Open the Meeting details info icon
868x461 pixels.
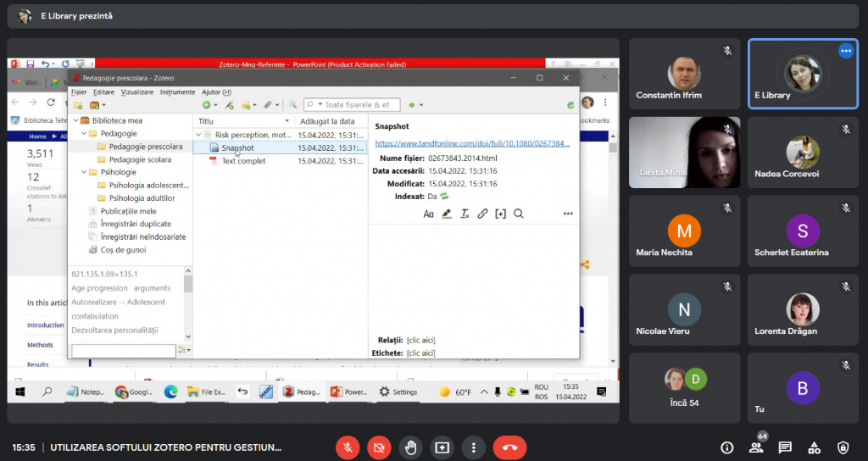point(726,447)
